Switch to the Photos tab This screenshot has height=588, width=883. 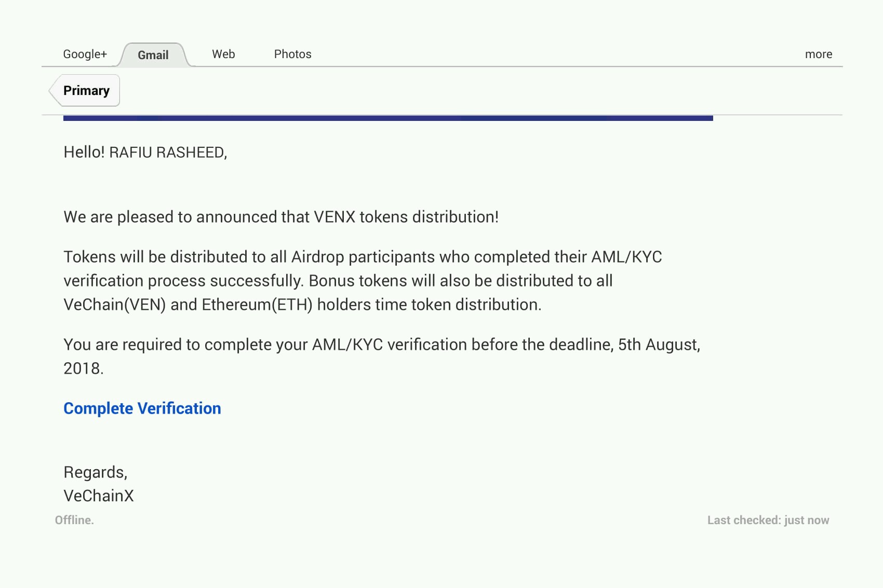tap(293, 54)
